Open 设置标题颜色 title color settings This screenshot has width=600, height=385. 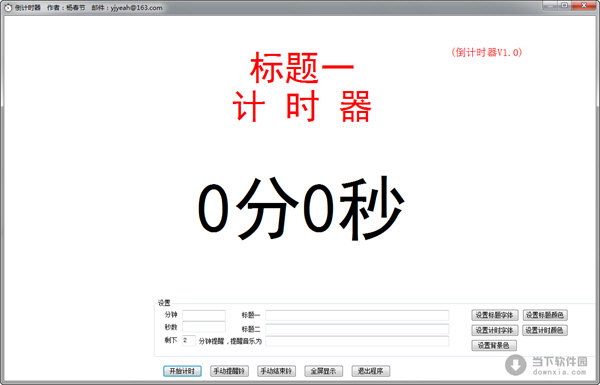pyautogui.click(x=545, y=315)
